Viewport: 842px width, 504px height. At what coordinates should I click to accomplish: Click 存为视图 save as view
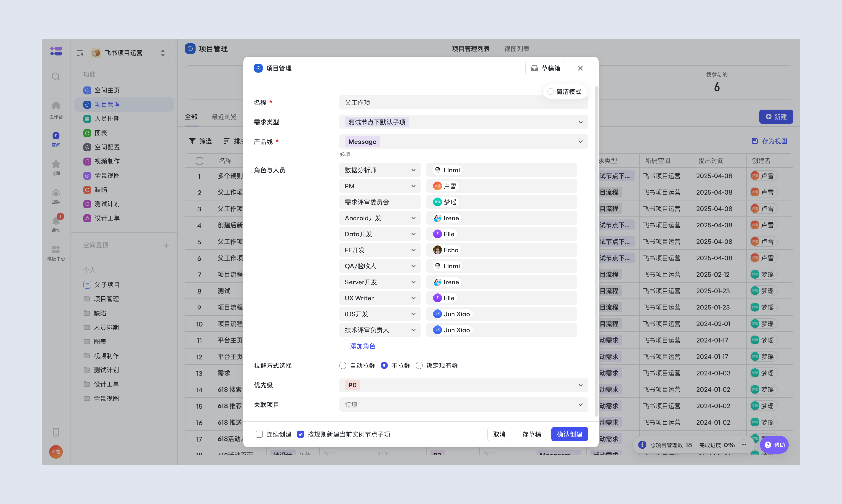769,141
